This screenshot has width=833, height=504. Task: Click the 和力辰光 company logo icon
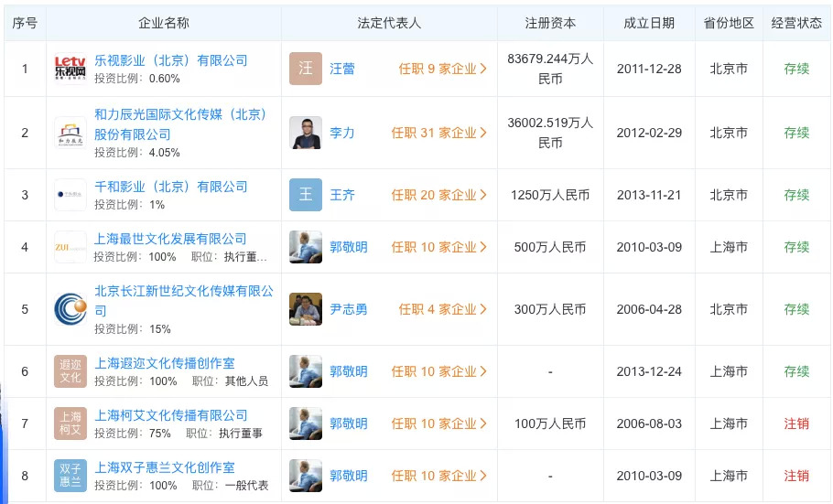click(x=70, y=133)
